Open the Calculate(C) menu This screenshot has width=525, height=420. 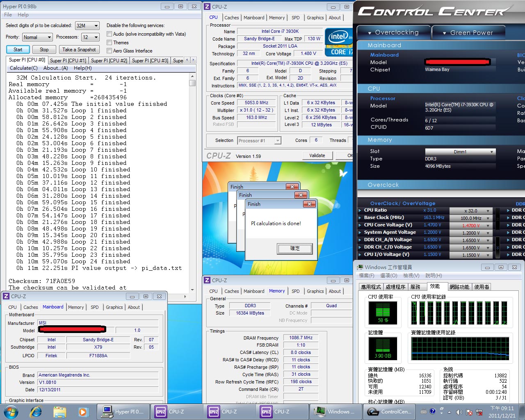[x=23, y=68]
